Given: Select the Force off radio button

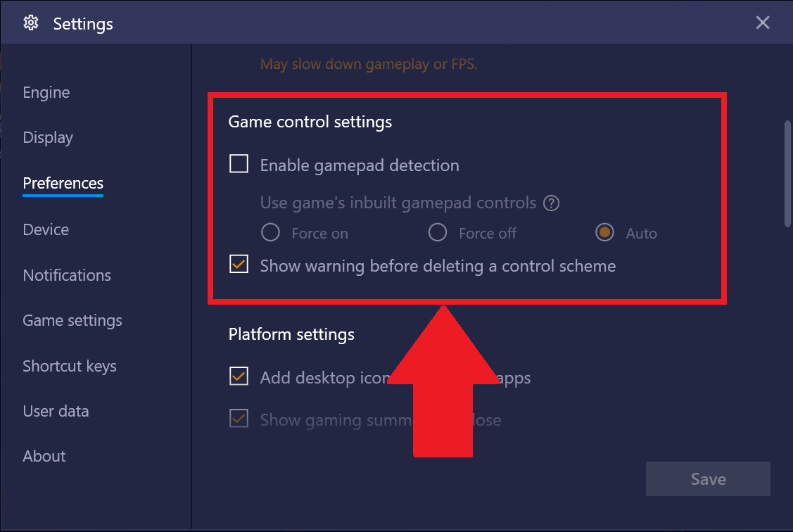Looking at the screenshot, I should tap(438, 233).
